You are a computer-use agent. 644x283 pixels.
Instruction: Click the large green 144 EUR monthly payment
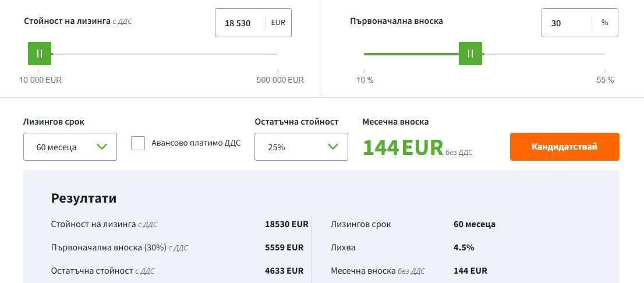[x=403, y=148]
